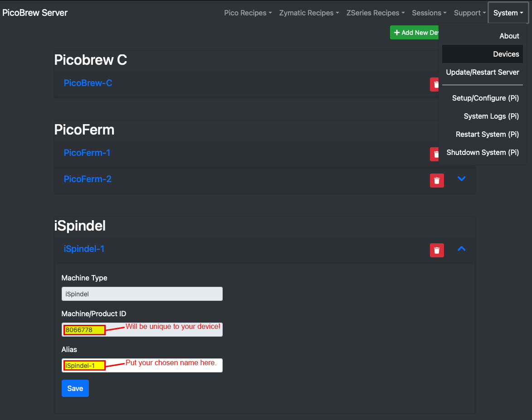The image size is (532, 420).
Task: Collapse the iSpindel-1 details panel
Action: tap(461, 248)
